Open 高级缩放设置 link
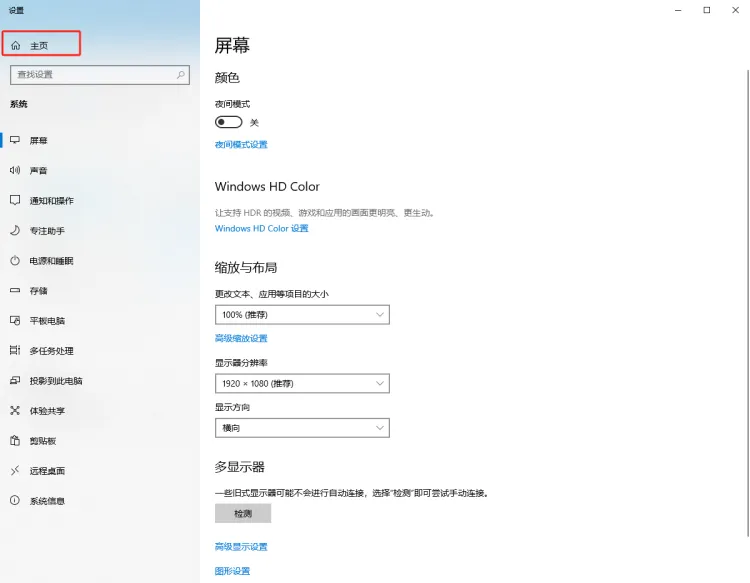Screen dimensions: 750x583 pos(241,338)
